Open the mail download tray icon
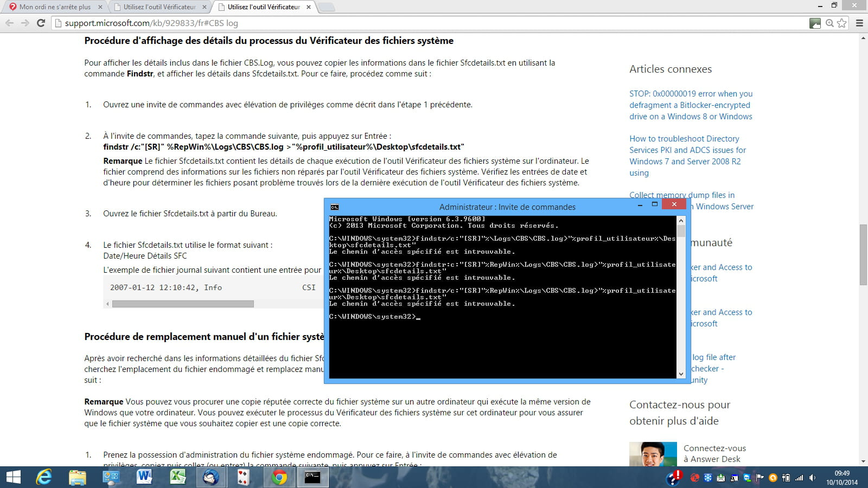 (721, 478)
